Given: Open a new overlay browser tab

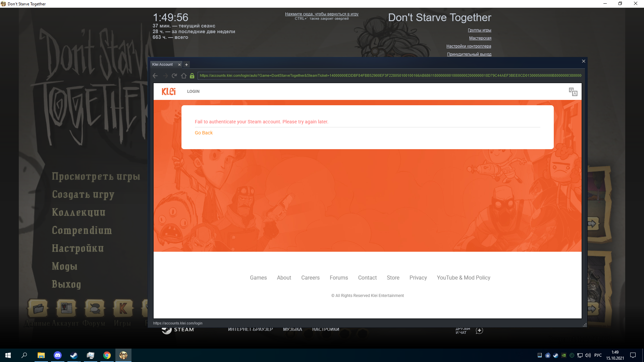Looking at the screenshot, I should click(x=186, y=65).
